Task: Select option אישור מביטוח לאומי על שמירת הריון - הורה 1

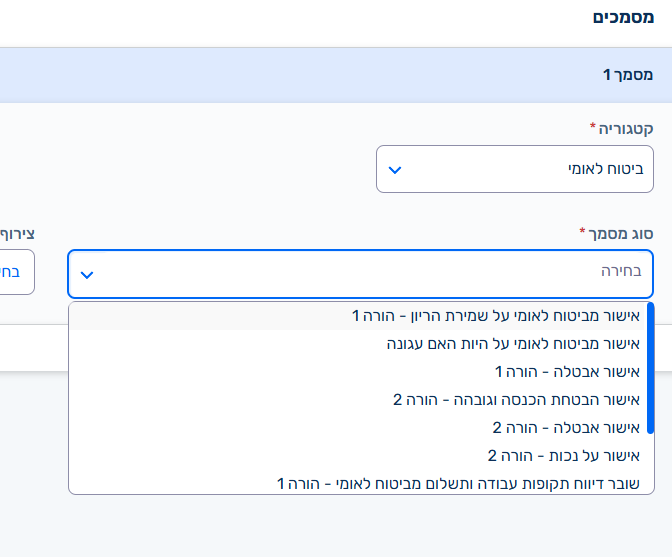Action: (502, 316)
